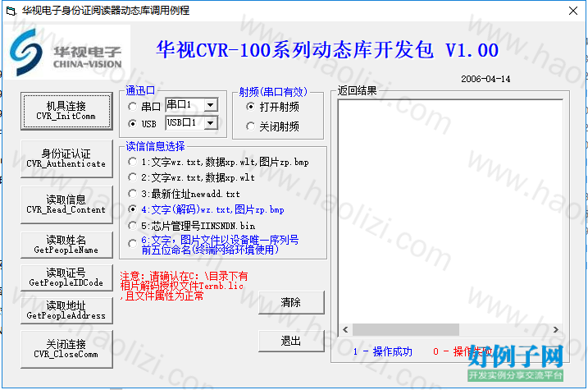This screenshot has height=390, width=588.
Task: Click inside the 返回结果 text area
Action: [x=450, y=212]
